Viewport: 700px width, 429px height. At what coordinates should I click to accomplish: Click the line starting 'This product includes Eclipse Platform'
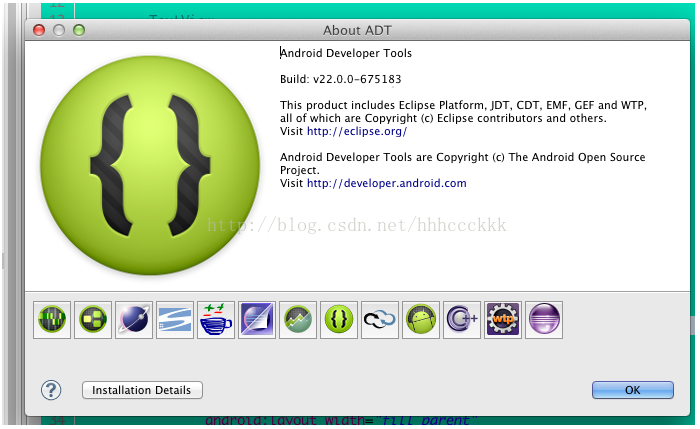(463, 105)
